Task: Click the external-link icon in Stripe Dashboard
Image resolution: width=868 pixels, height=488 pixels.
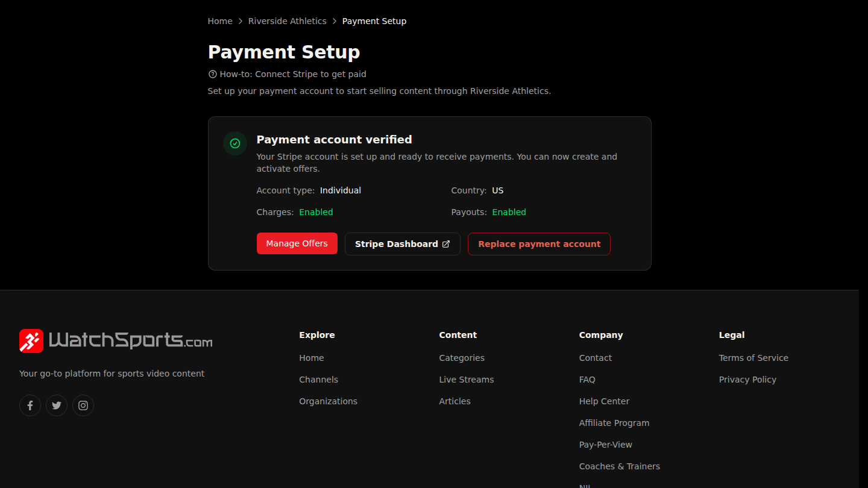Action: click(446, 244)
